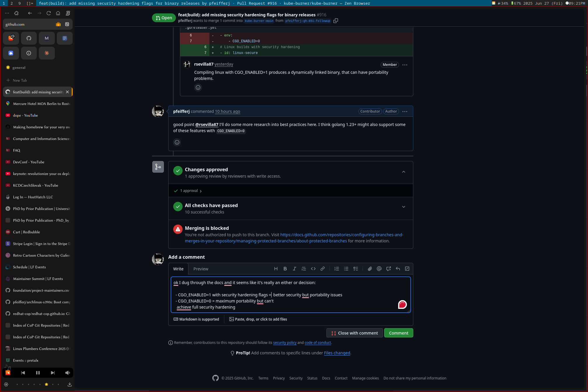Insert a numbered list in comment
The image size is (588, 392).
tap(337, 269)
